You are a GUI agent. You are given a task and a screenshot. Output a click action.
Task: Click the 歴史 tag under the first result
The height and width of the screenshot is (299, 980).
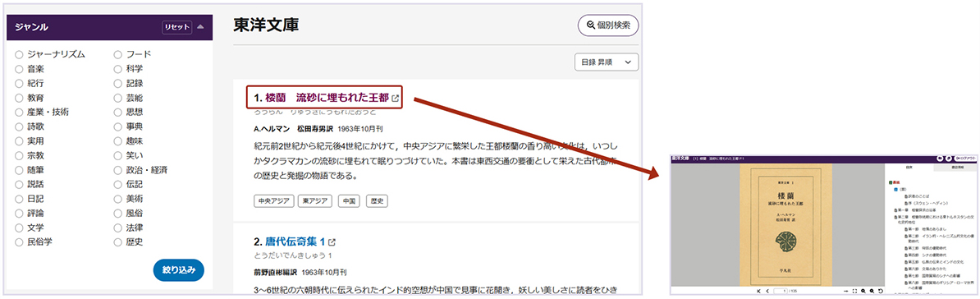click(378, 201)
